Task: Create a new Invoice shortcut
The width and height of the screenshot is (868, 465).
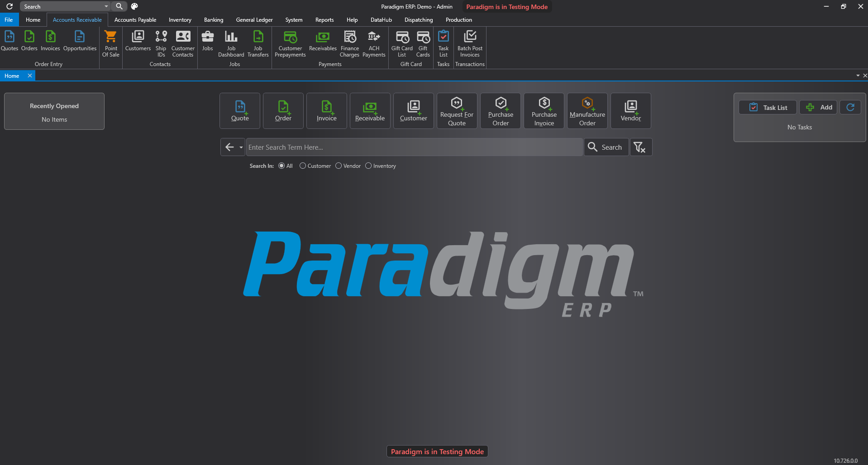Action: coord(327,111)
